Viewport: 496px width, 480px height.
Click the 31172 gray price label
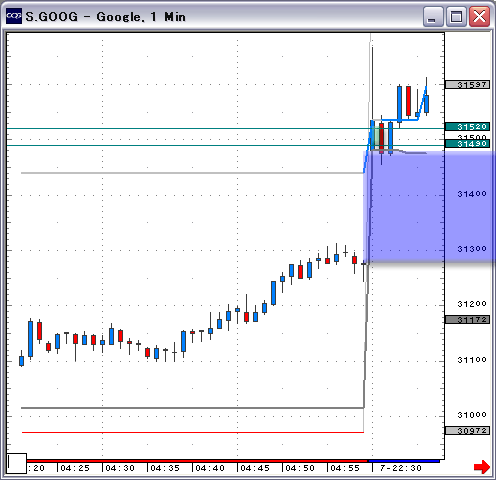467,320
